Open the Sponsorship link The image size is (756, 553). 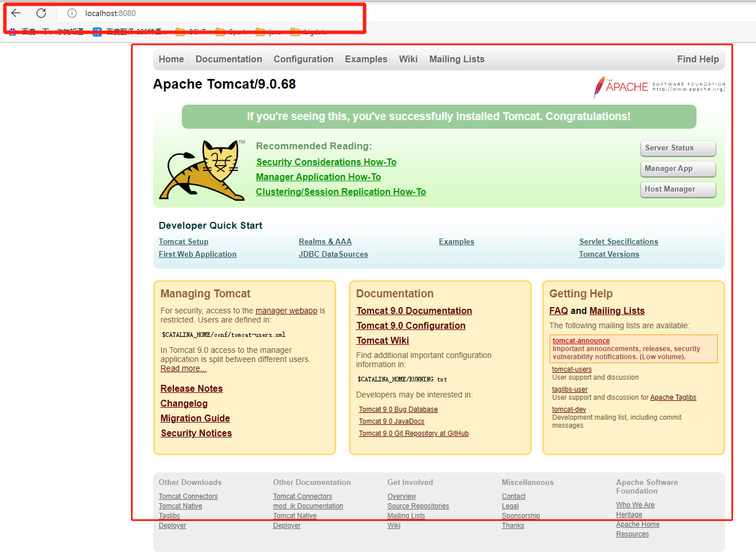pos(521,516)
